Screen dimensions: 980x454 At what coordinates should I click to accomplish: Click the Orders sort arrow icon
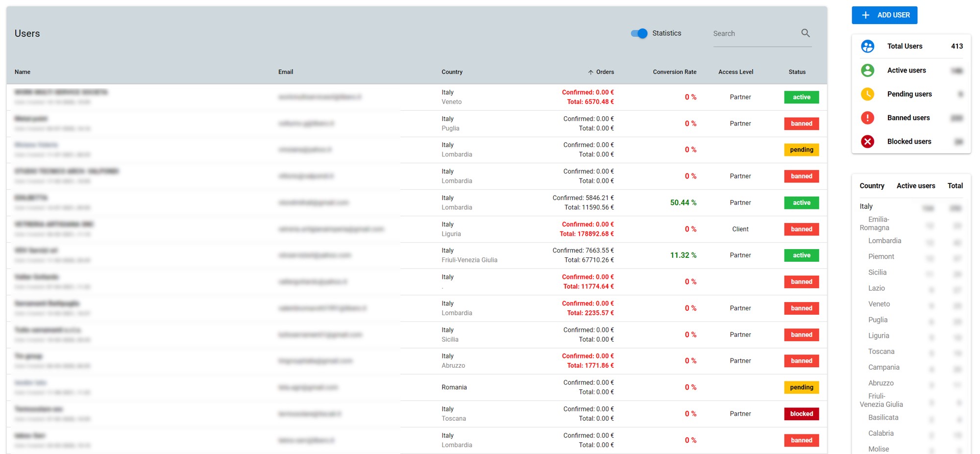click(590, 72)
